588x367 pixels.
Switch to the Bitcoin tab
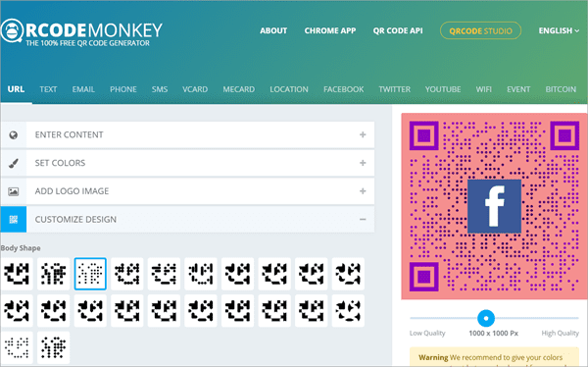click(561, 89)
